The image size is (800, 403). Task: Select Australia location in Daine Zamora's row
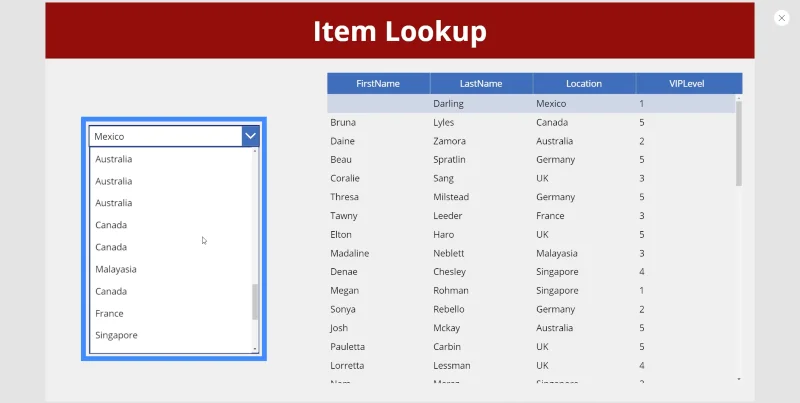555,141
